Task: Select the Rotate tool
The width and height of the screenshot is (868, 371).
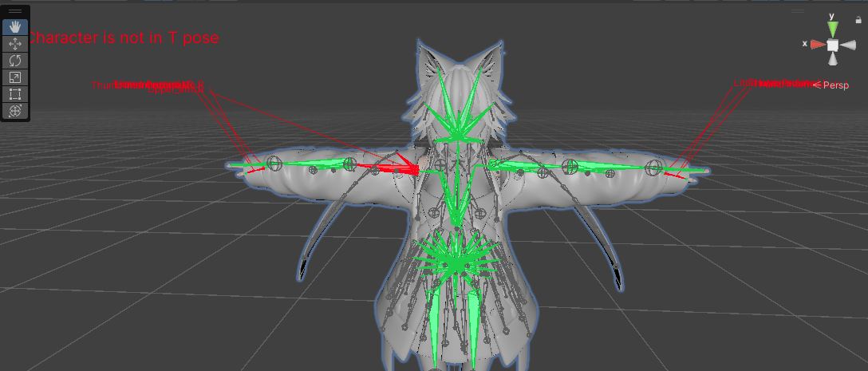Action: (15, 61)
